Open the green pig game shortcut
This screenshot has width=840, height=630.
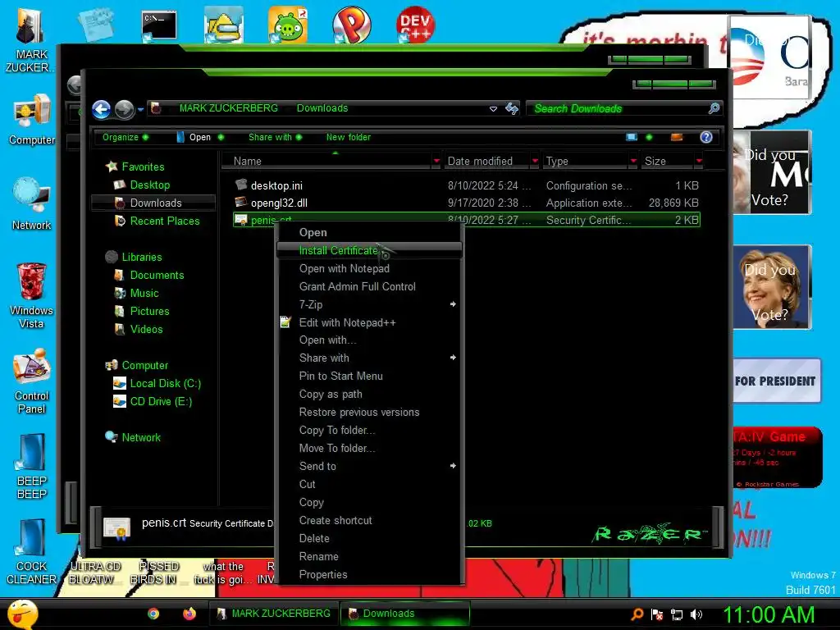tap(288, 25)
